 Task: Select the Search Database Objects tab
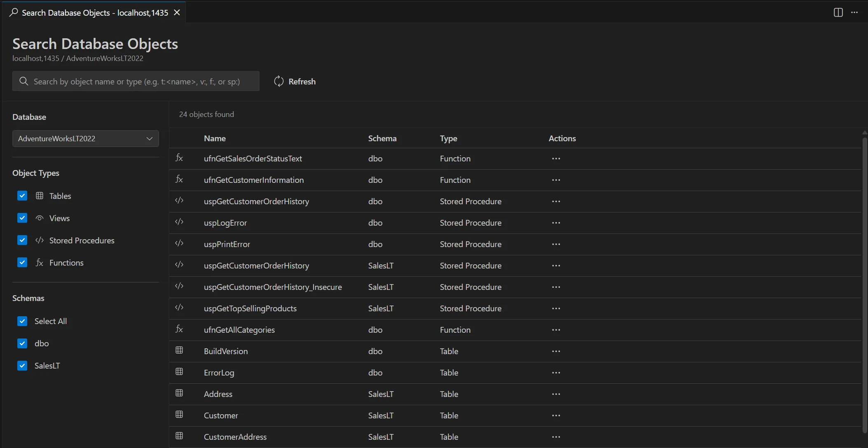coord(89,12)
